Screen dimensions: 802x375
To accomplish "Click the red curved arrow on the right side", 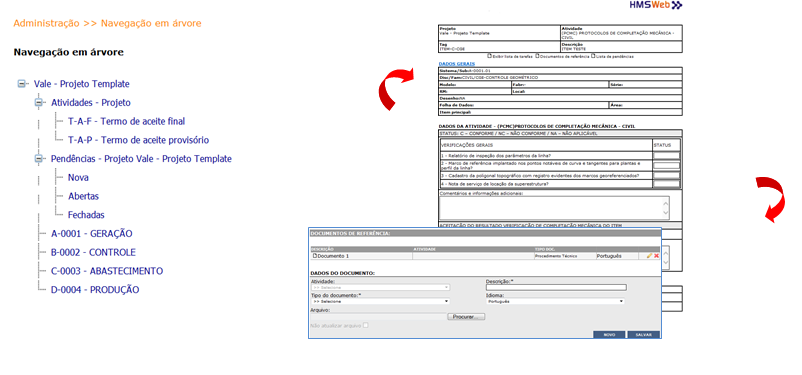I will [771, 200].
